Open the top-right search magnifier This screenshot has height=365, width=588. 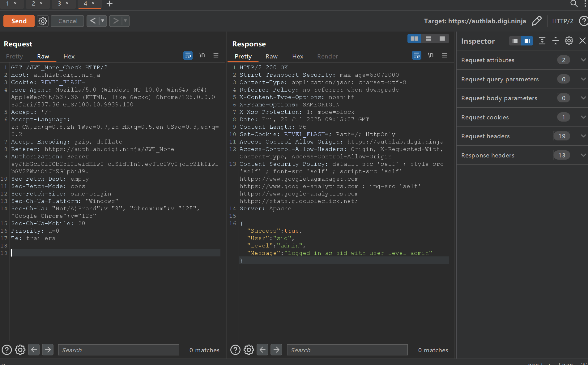point(574,4)
